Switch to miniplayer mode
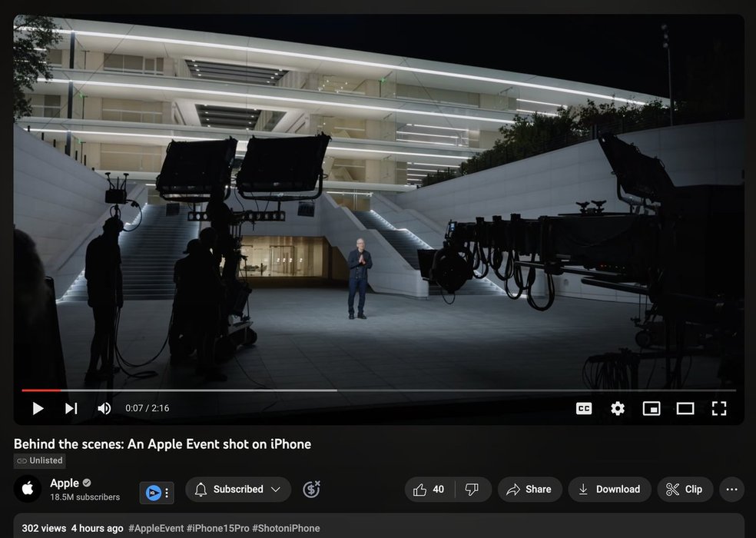The height and width of the screenshot is (538, 756). point(652,409)
